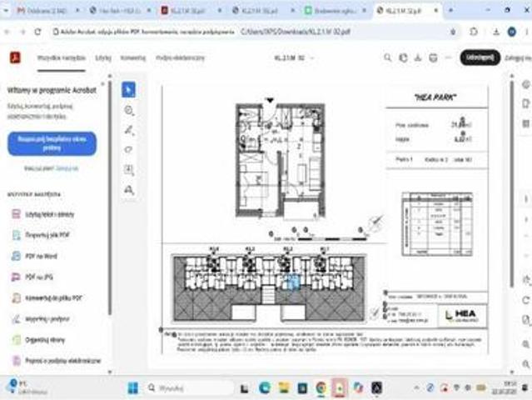The width and height of the screenshot is (532, 400).
Task: Click the zoom-in magnifier on right rail
Action: click(526, 345)
